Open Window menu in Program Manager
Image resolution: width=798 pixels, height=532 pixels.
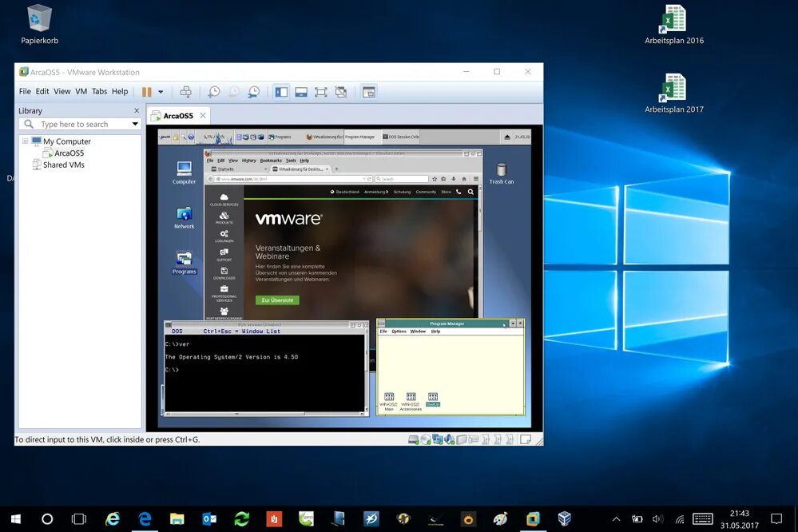coord(418,332)
